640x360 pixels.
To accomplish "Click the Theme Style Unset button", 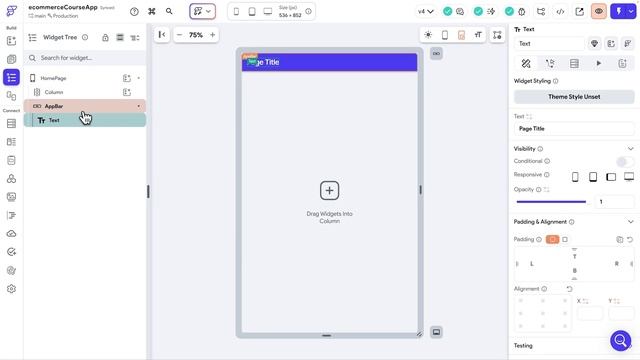I will click(574, 97).
